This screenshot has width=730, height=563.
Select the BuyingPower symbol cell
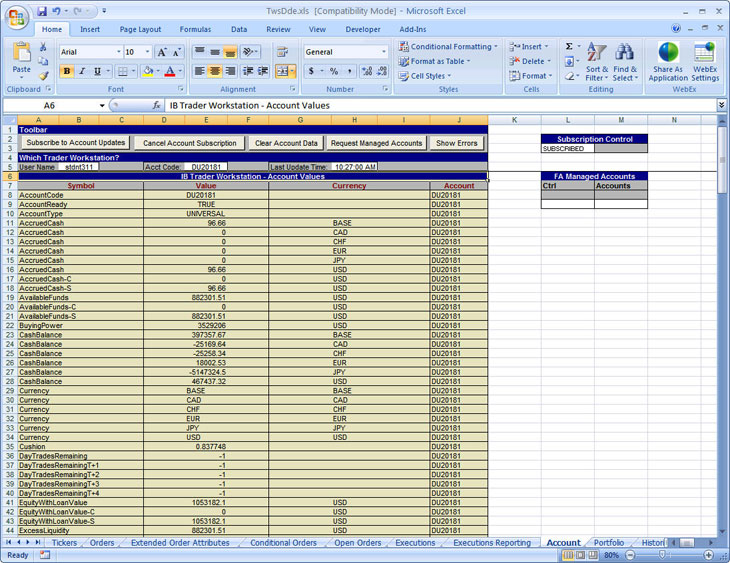[x=81, y=326]
